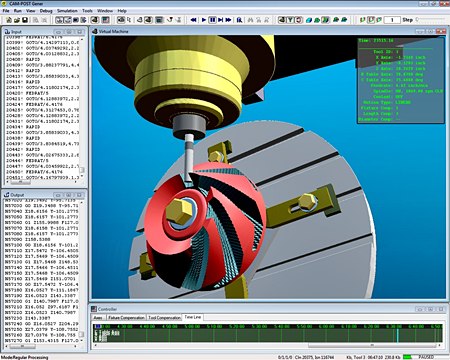The height and width of the screenshot is (360, 450).
Task: Select the Axes tab in Controller
Action: pyautogui.click(x=98, y=318)
